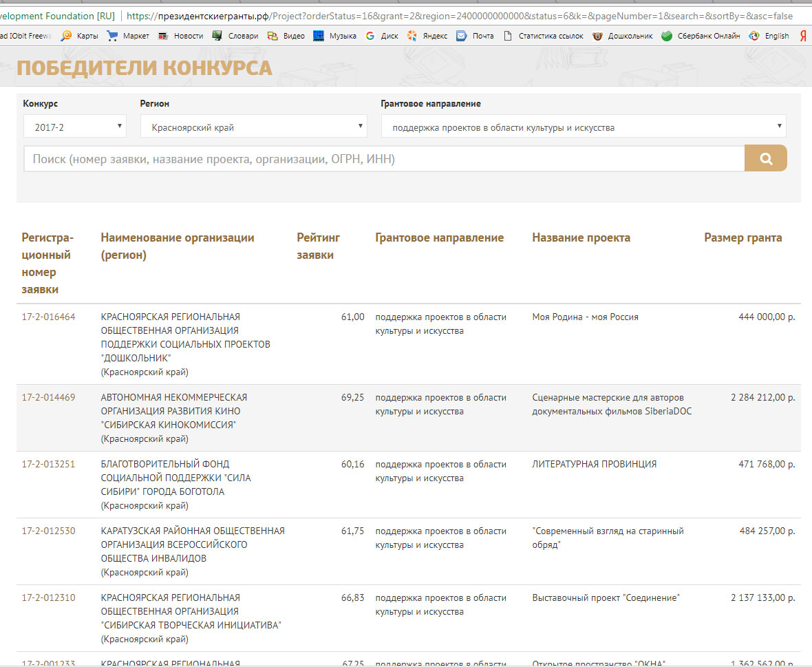The width and height of the screenshot is (812, 667).
Task: Open the Видео bookmark
Action: pos(286,36)
